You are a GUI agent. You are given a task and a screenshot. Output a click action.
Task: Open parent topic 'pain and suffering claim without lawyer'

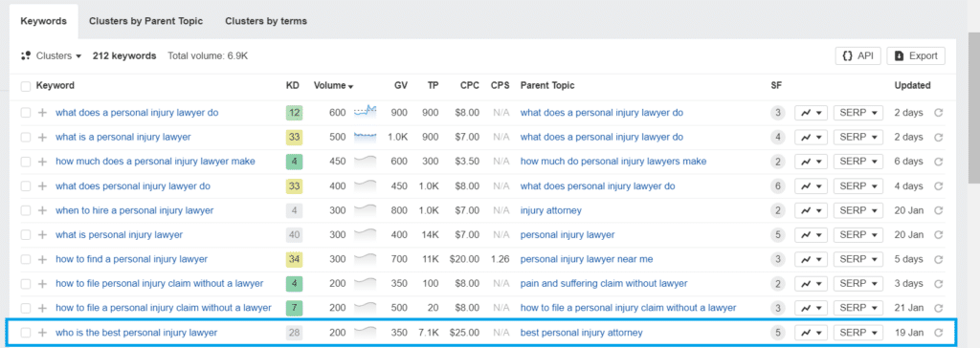click(x=604, y=284)
